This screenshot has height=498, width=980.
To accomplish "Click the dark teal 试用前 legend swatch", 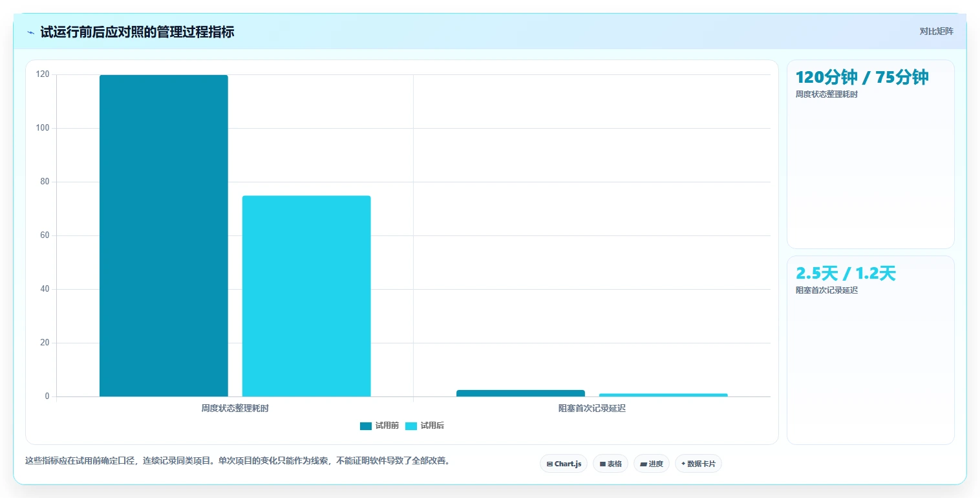I will pyautogui.click(x=366, y=426).
